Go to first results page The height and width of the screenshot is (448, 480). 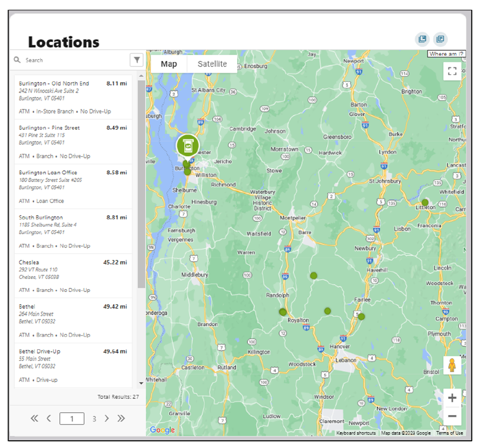point(34,418)
